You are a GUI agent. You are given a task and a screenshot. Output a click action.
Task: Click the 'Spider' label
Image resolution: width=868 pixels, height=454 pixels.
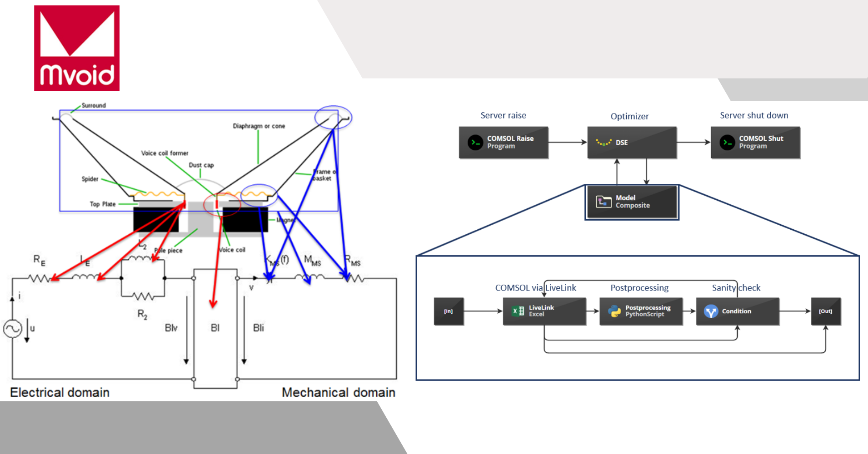tap(90, 179)
